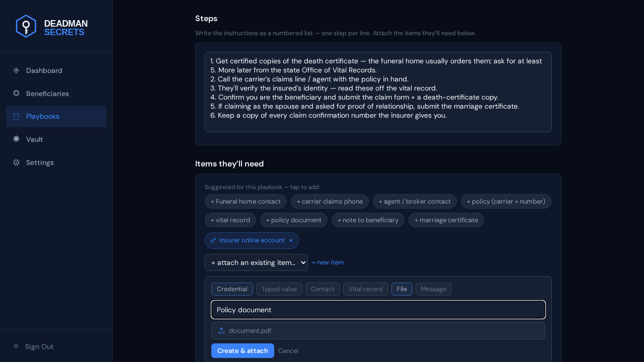Cancel the new item form

click(x=288, y=351)
